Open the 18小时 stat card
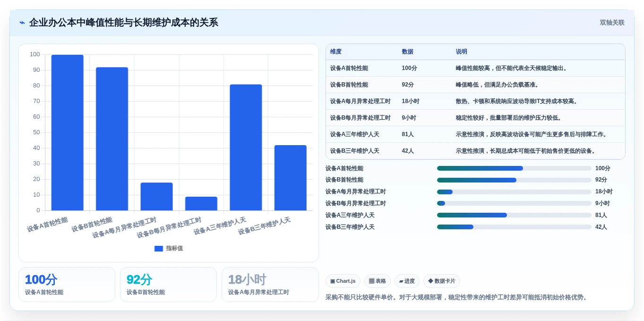The width and height of the screenshot is (644, 321). coord(270,285)
